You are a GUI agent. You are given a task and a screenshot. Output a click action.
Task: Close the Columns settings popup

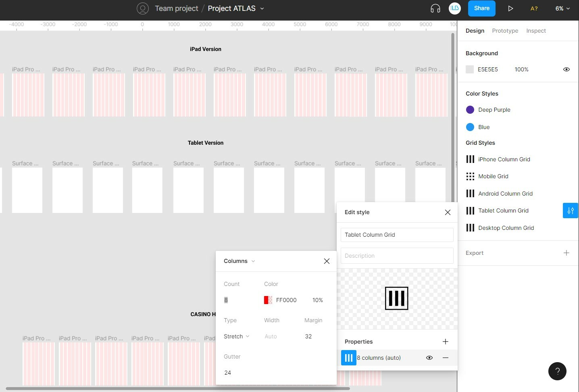tap(327, 261)
